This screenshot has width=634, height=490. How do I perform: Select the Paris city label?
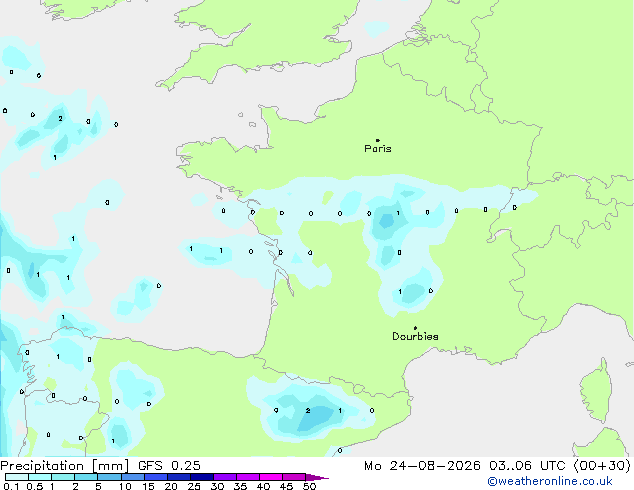click(x=378, y=149)
